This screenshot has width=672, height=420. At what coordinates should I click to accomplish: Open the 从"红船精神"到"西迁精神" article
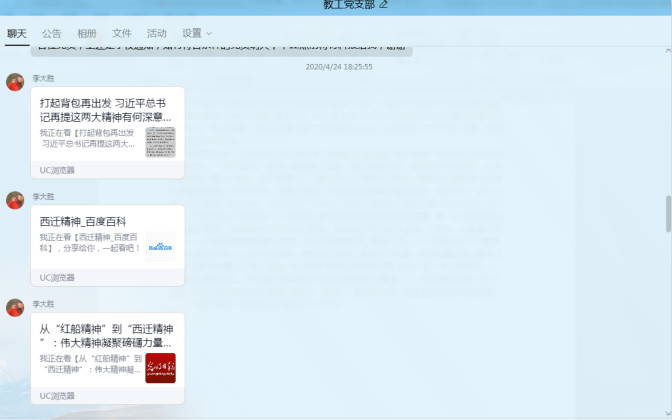[106, 335]
